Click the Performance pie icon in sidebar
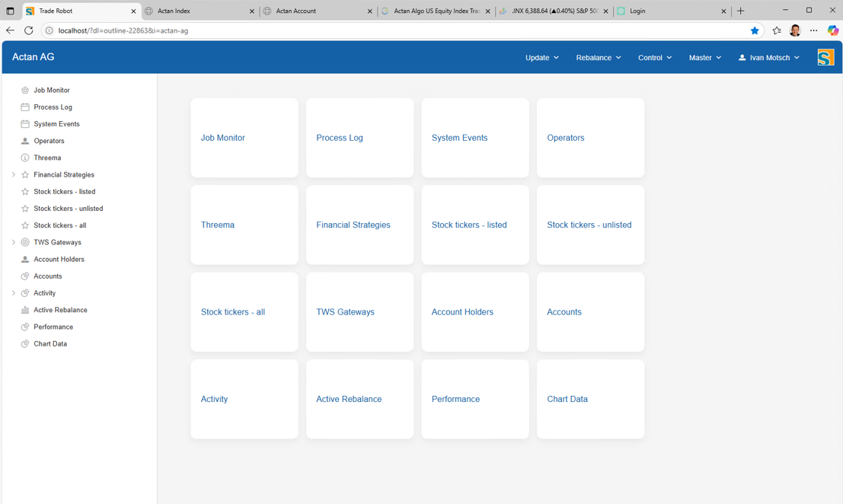 (x=24, y=327)
